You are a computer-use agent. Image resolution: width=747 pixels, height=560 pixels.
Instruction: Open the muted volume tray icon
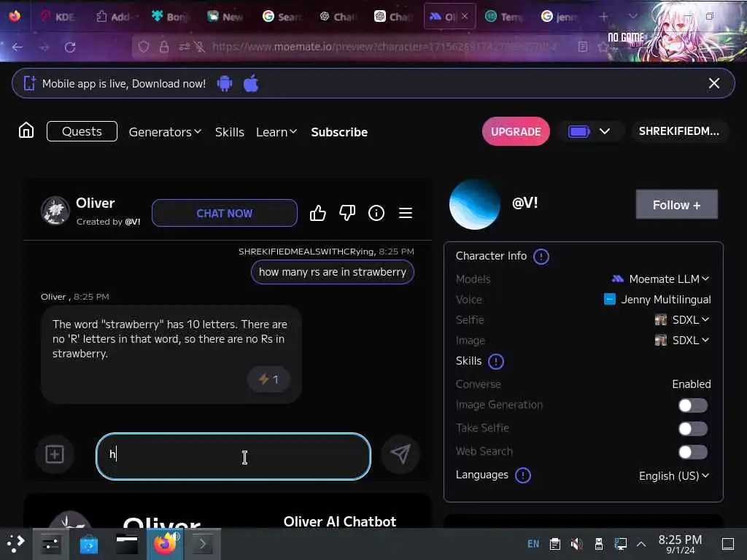coord(576,544)
